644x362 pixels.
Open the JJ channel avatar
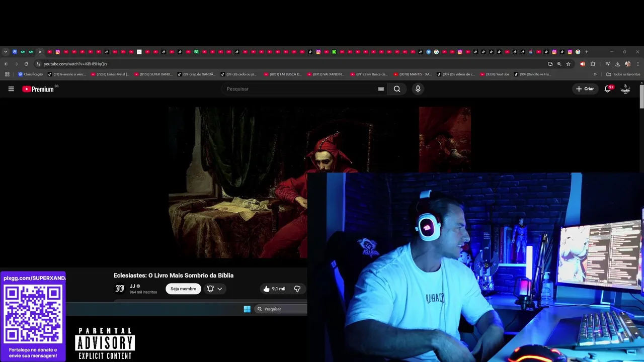coord(120,289)
